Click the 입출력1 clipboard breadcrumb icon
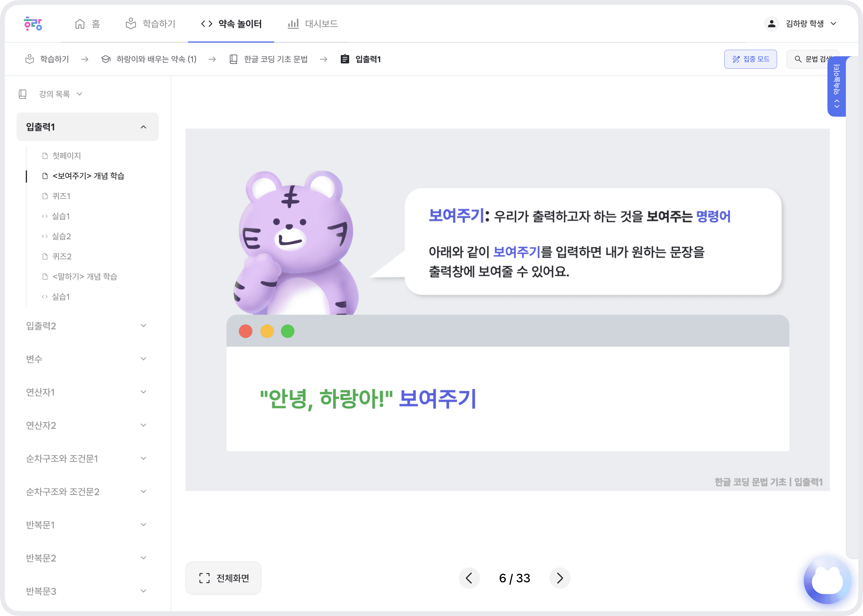Viewport: 863px width, 616px height. (x=345, y=59)
